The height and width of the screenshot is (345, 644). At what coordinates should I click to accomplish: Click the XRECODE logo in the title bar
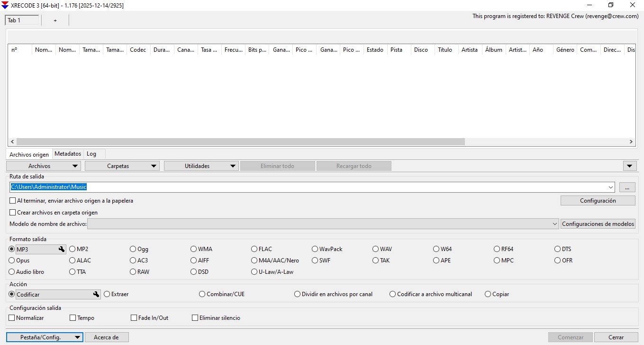coord(6,5)
